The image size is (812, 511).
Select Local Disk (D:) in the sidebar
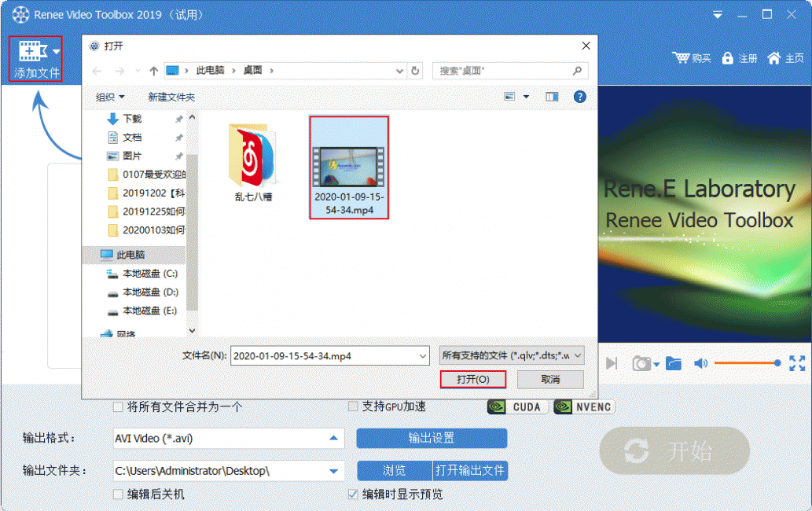[142, 292]
